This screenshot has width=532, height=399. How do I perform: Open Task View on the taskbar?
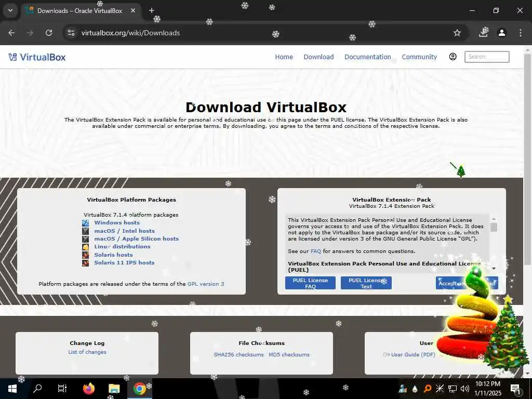(62, 389)
